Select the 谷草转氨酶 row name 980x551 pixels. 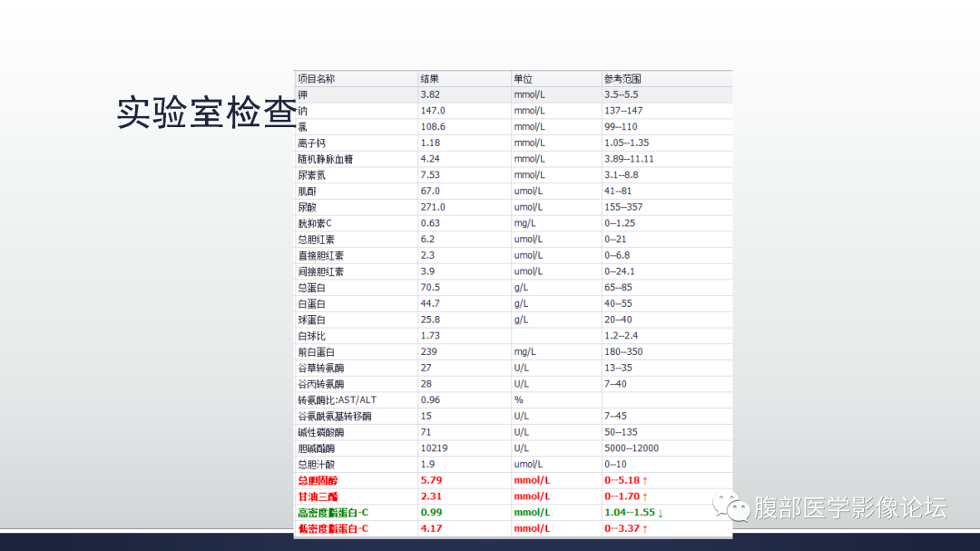pos(320,369)
